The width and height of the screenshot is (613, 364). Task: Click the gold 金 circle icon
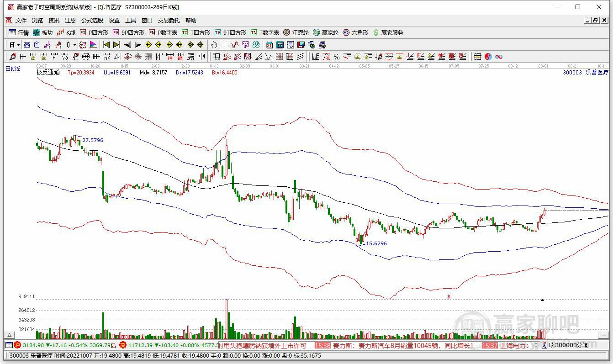[357, 57]
